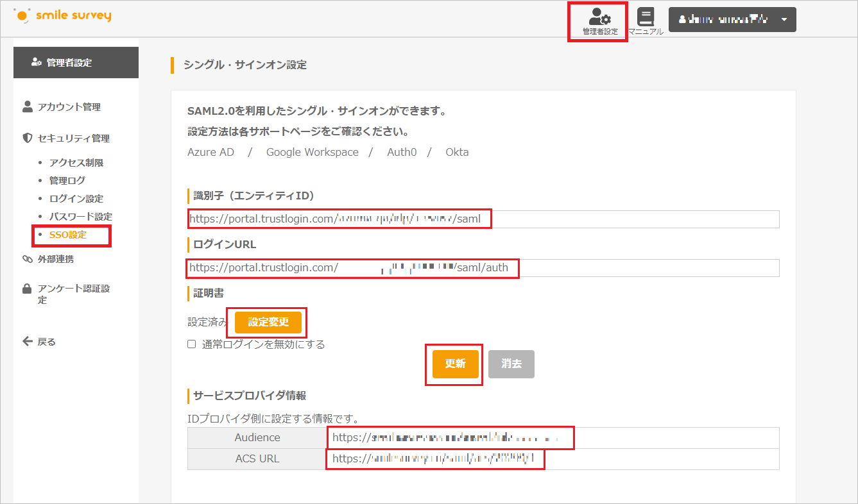This screenshot has width=858, height=504.
Task: Go back using 戻る arrow icon
Action: 27,341
